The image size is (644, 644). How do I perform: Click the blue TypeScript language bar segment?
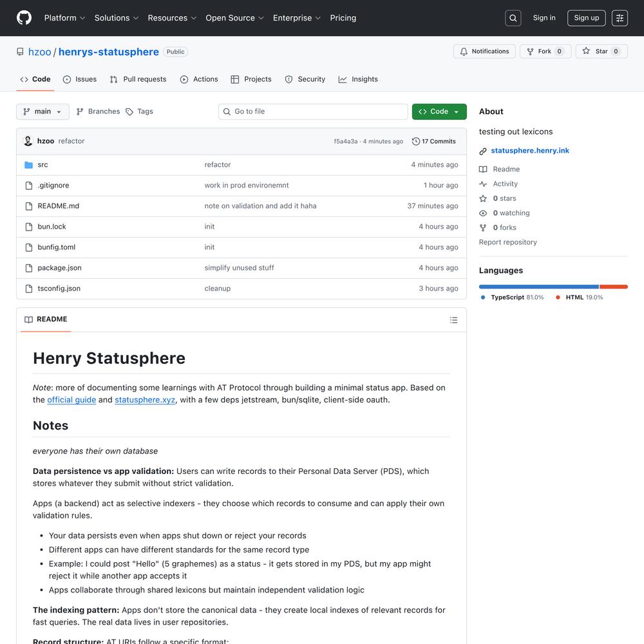(539, 287)
